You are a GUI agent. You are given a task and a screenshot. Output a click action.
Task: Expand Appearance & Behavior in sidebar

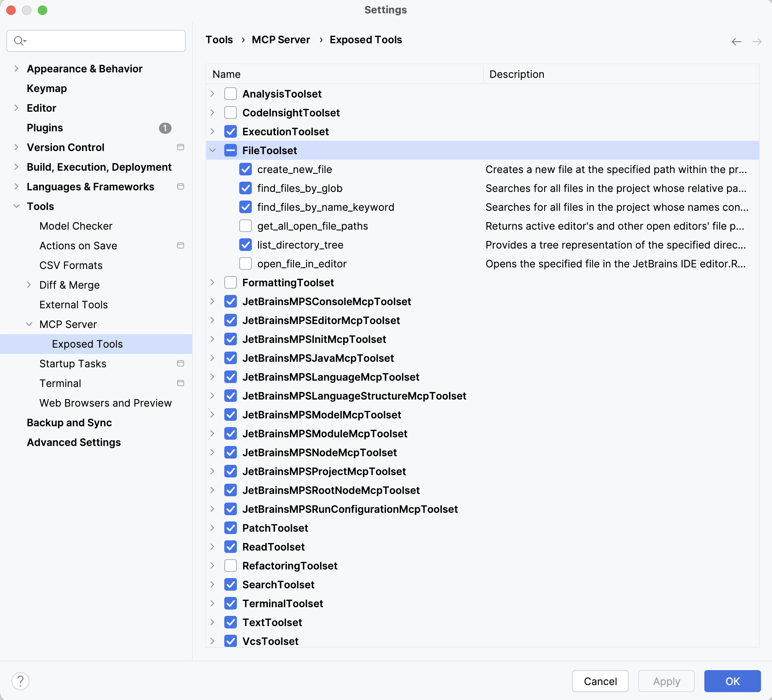point(16,69)
